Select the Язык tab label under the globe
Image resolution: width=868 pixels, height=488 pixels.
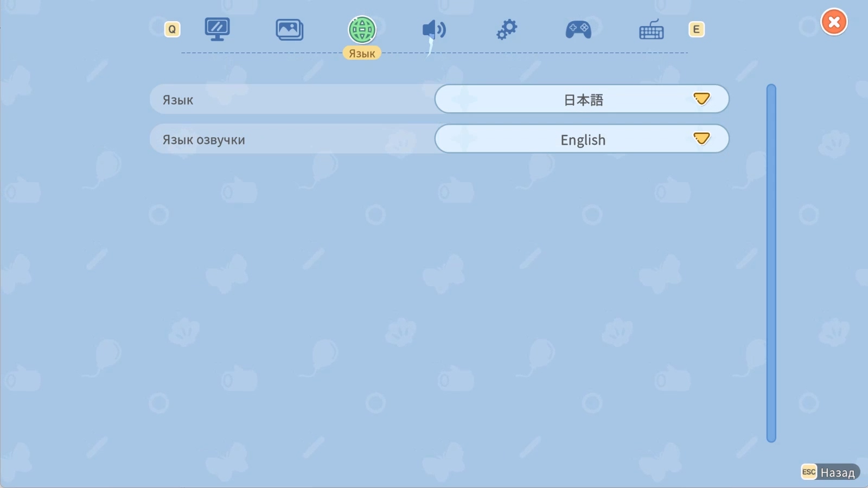(361, 53)
